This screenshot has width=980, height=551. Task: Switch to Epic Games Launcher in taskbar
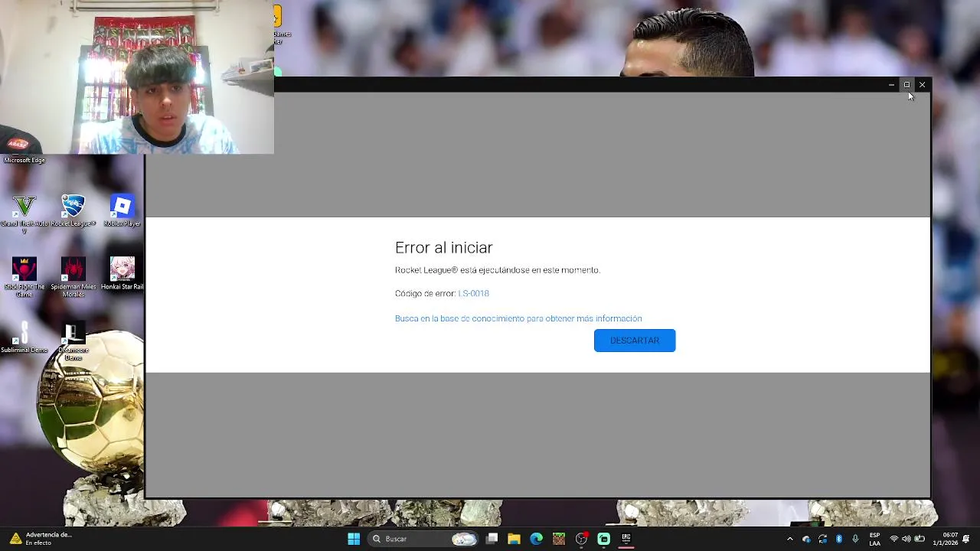(x=626, y=539)
